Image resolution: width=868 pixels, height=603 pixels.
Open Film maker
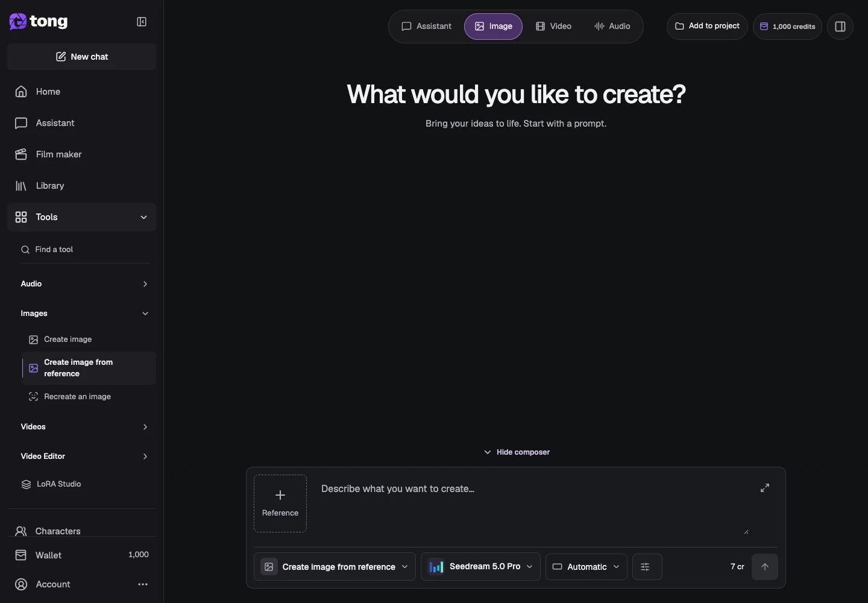82,154
